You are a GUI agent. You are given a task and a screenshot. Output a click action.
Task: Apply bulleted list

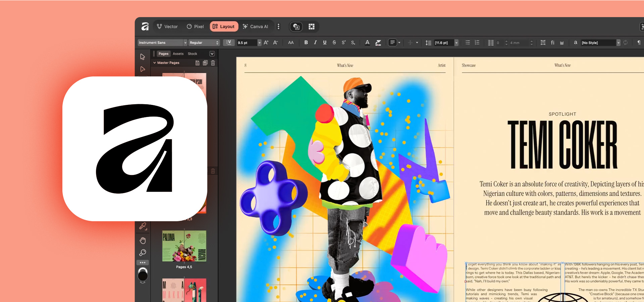468,43
